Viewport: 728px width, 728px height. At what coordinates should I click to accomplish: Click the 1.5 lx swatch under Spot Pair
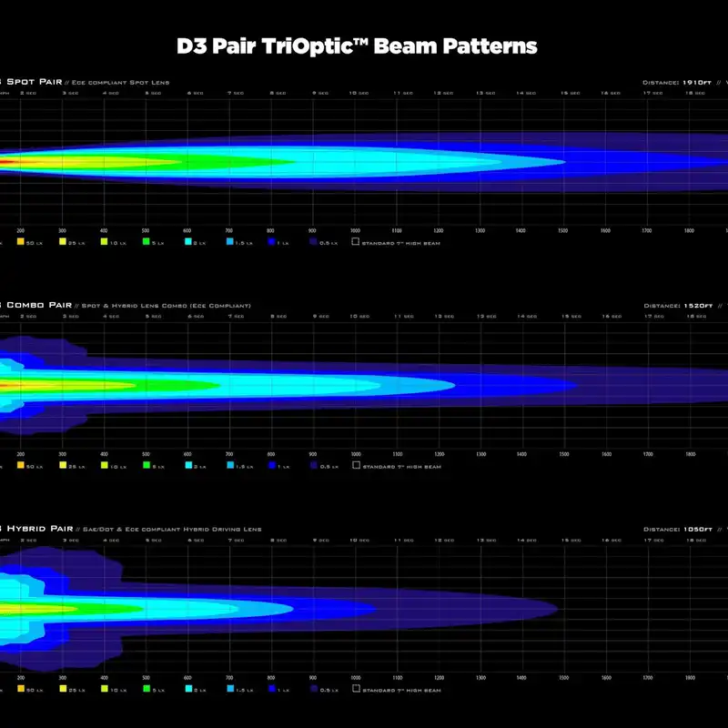(230, 241)
